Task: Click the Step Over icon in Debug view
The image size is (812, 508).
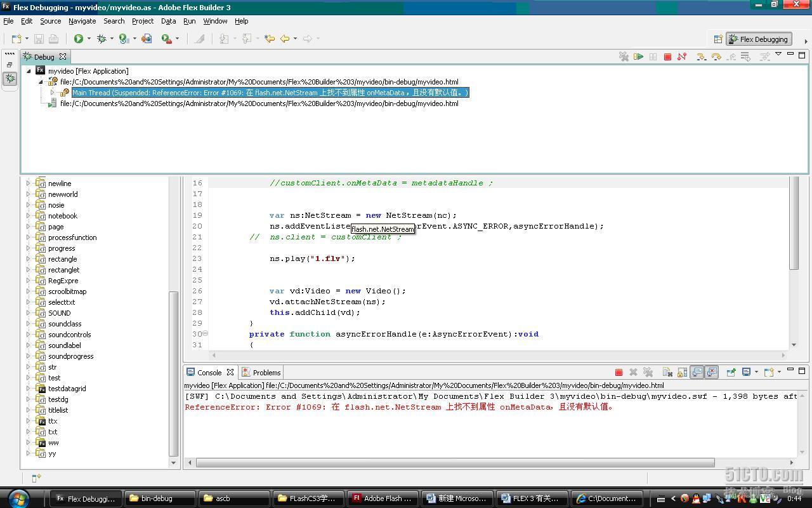Action: pyautogui.click(x=716, y=57)
